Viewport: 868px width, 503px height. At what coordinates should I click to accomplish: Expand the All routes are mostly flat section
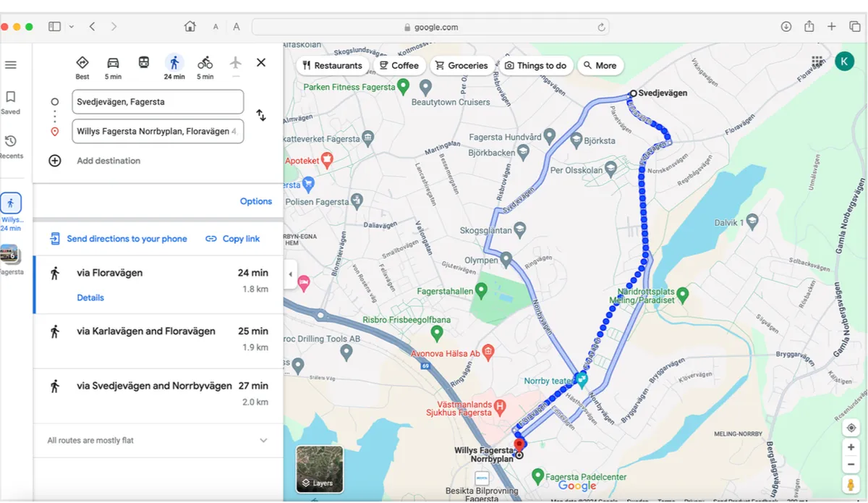[x=263, y=440]
